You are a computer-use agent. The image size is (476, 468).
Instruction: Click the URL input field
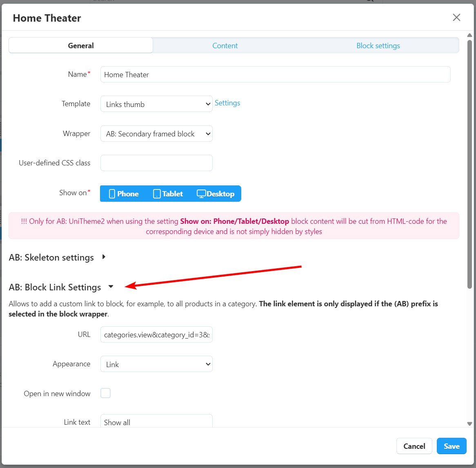click(x=156, y=334)
